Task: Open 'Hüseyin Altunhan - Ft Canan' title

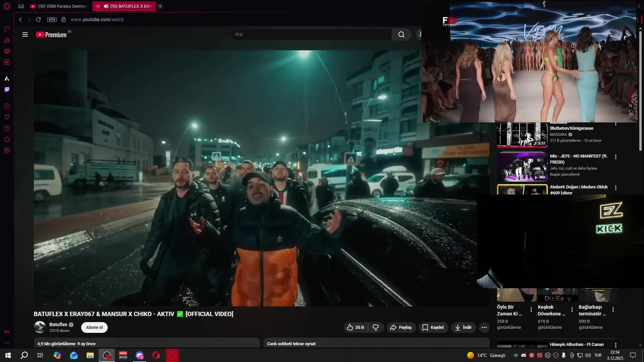Action: [577, 344]
